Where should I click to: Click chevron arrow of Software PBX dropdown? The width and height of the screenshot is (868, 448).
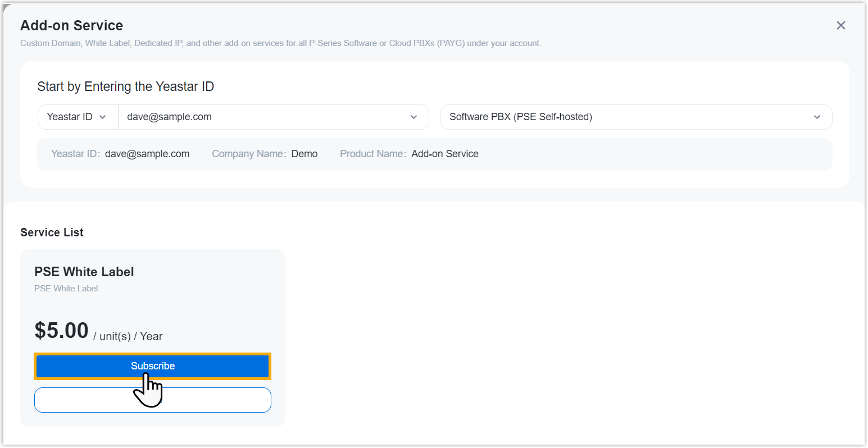pyautogui.click(x=817, y=117)
